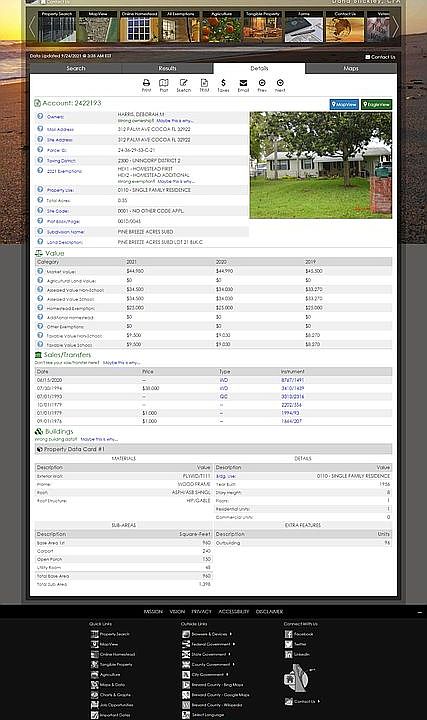Open ACCESSIBILITY footer menu item
Image resolution: width=427 pixels, height=720 pixels.
(234, 612)
